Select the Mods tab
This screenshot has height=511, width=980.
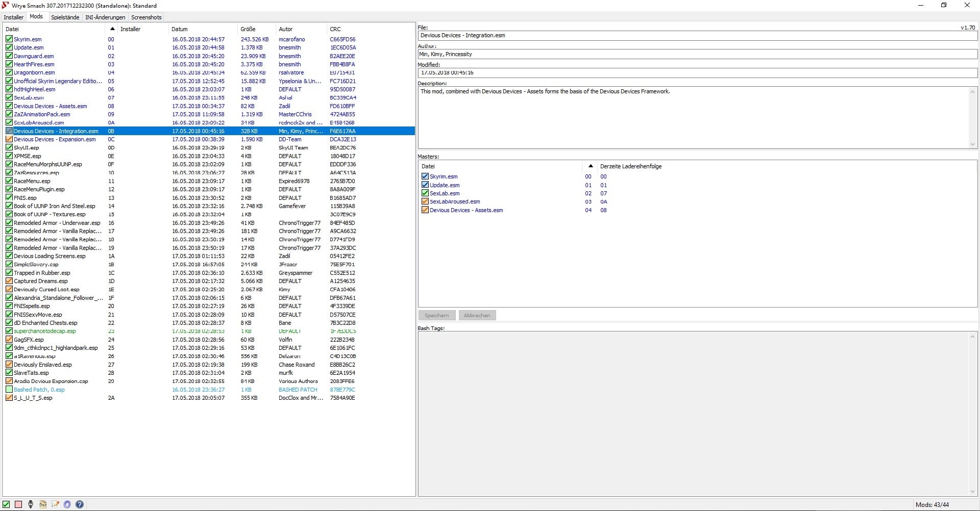36,17
